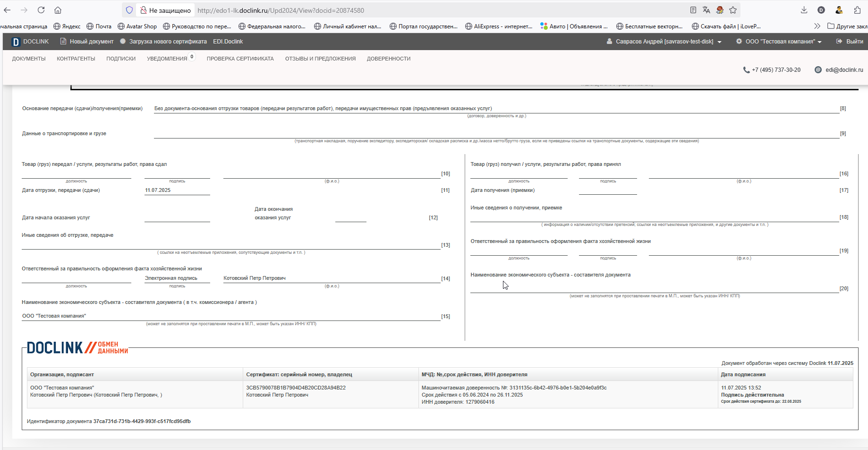
Task: Open the ПОДПИСКИ menu
Action: (x=121, y=59)
